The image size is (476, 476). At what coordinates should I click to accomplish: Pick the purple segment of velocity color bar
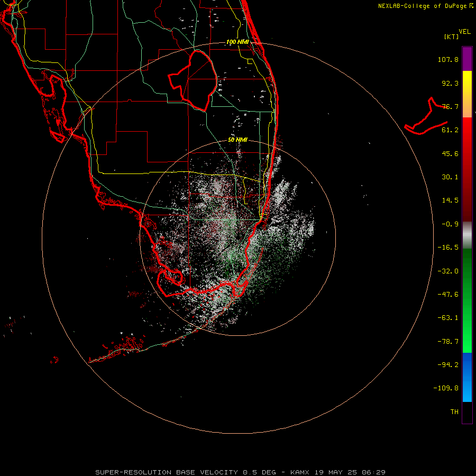[x=467, y=59]
